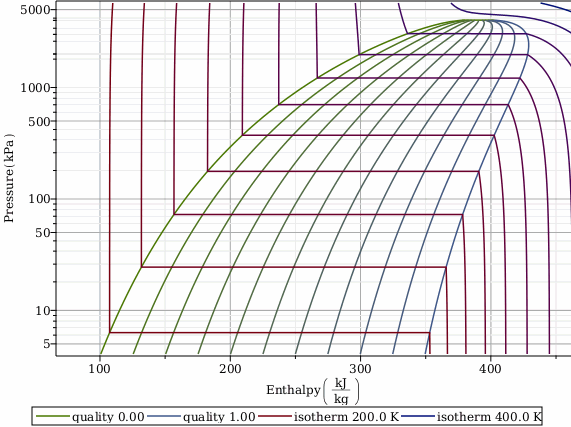Screen dimensions: 571x427
Task: Click the 300 enthalpy tick label
Action: (360, 369)
